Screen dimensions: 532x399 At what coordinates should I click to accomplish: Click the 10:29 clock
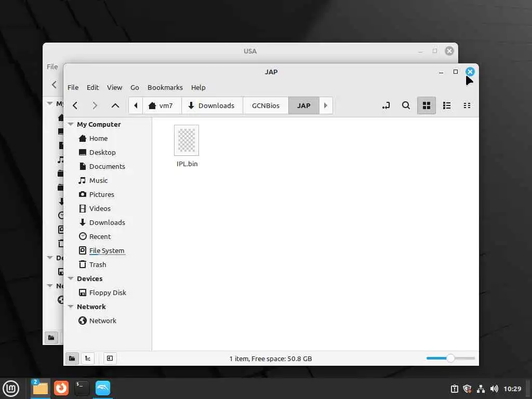[512, 389]
